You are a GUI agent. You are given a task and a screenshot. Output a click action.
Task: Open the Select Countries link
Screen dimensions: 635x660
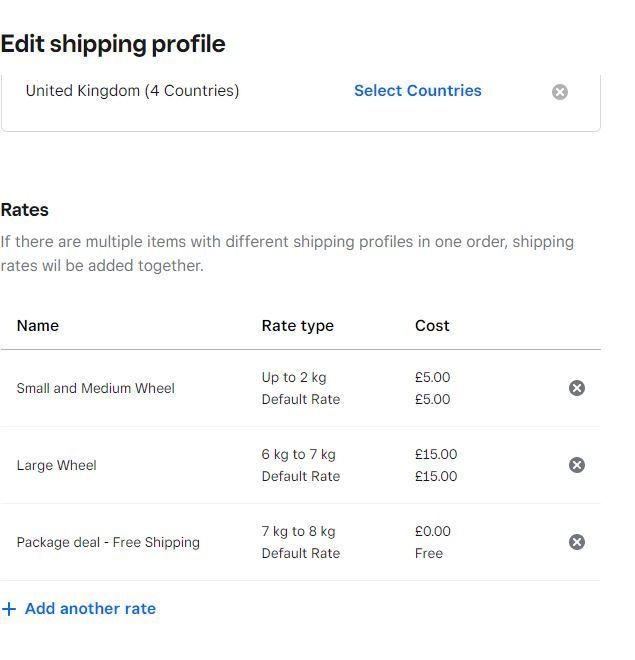(x=417, y=91)
